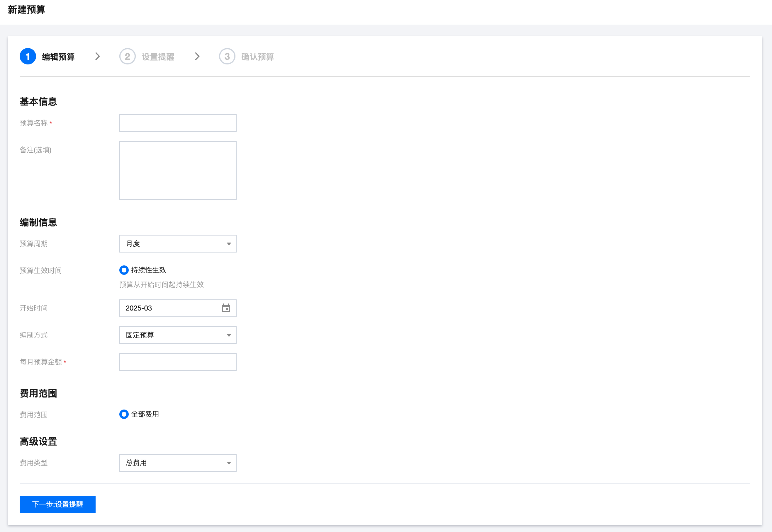Open the 费用类型 总费用 dropdown
This screenshot has height=532, width=772.
coord(178,463)
